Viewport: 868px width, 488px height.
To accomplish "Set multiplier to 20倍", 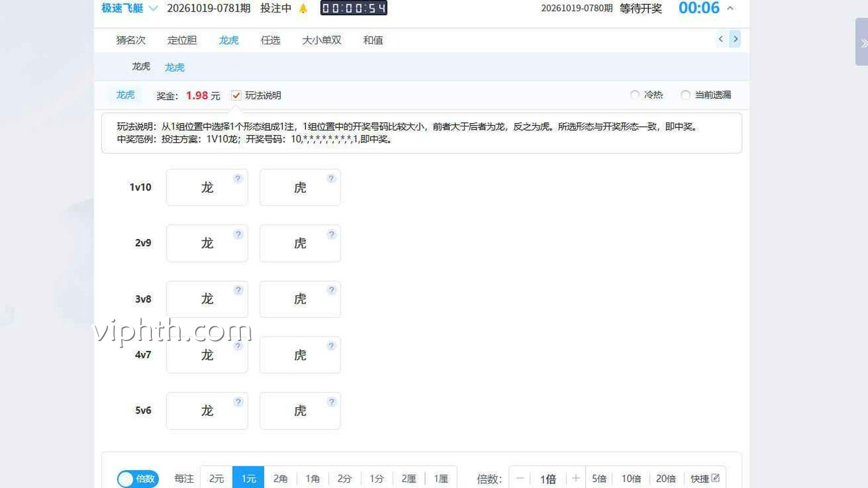I will tap(666, 478).
